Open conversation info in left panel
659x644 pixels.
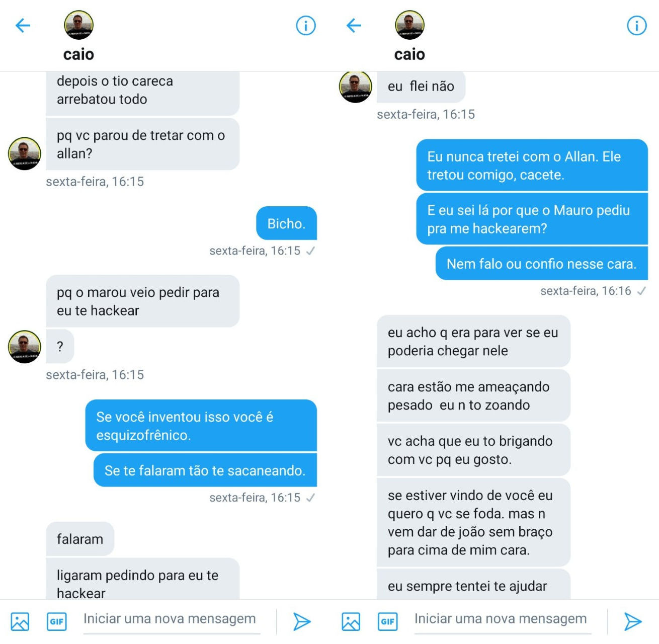pyautogui.click(x=306, y=25)
